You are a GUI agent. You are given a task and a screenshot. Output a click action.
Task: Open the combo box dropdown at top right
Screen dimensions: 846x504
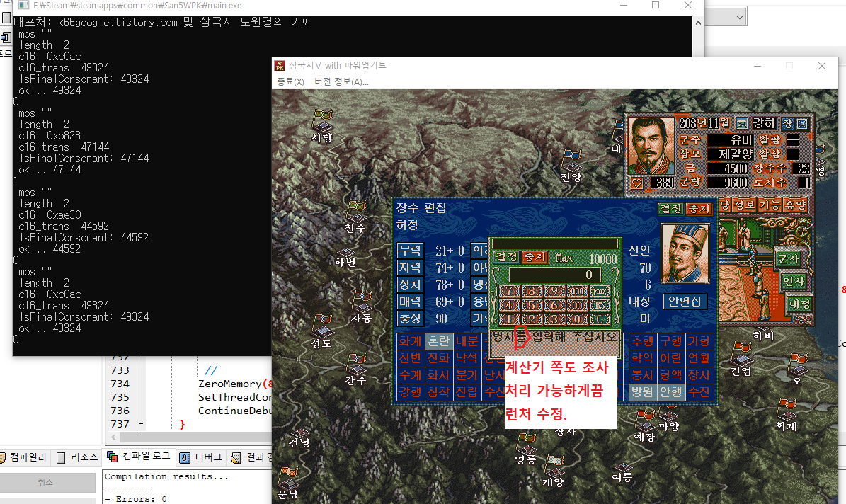pyautogui.click(x=739, y=17)
